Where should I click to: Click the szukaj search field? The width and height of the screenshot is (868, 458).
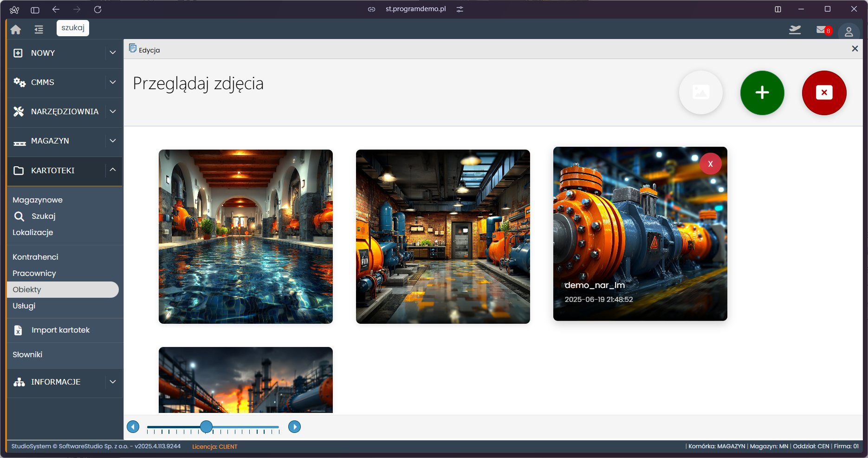click(73, 28)
